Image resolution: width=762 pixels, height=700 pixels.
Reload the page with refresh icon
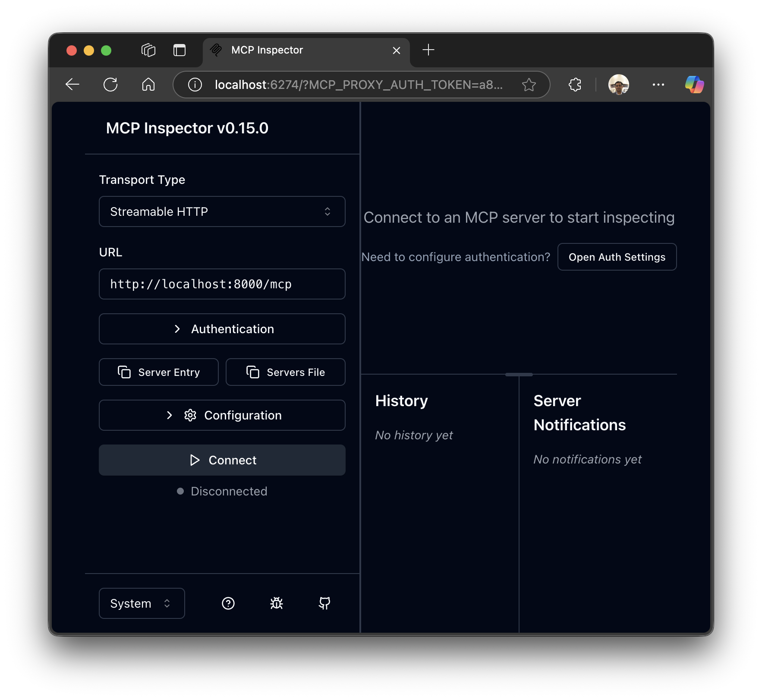pos(110,85)
